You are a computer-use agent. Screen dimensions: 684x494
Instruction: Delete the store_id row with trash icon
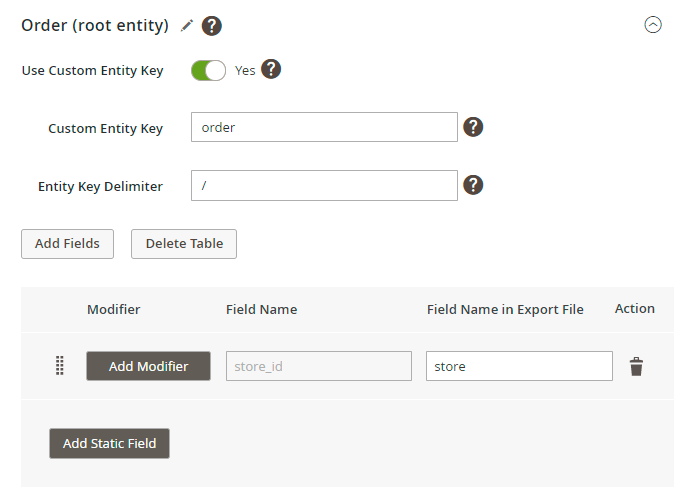[636, 367]
